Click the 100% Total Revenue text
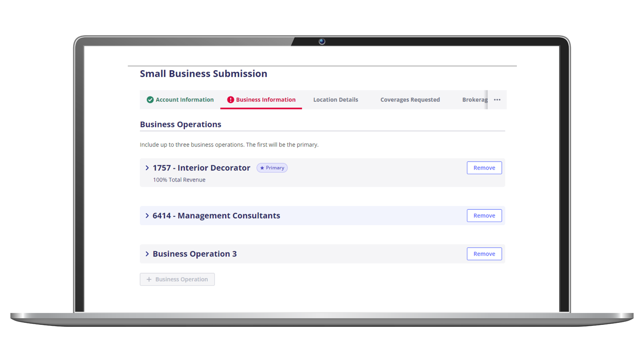Viewport: 644px width, 362px height. (x=179, y=180)
